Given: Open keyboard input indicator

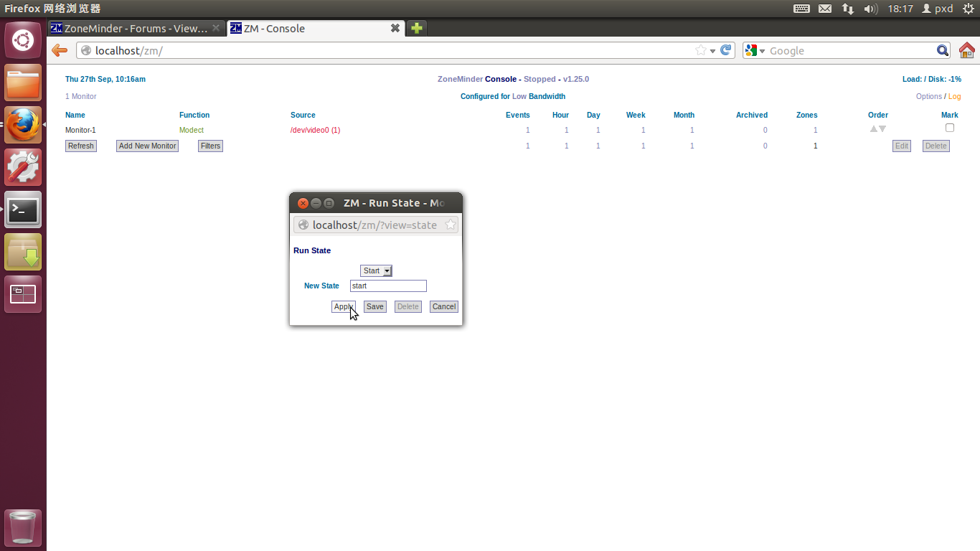Looking at the screenshot, I should tap(801, 9).
